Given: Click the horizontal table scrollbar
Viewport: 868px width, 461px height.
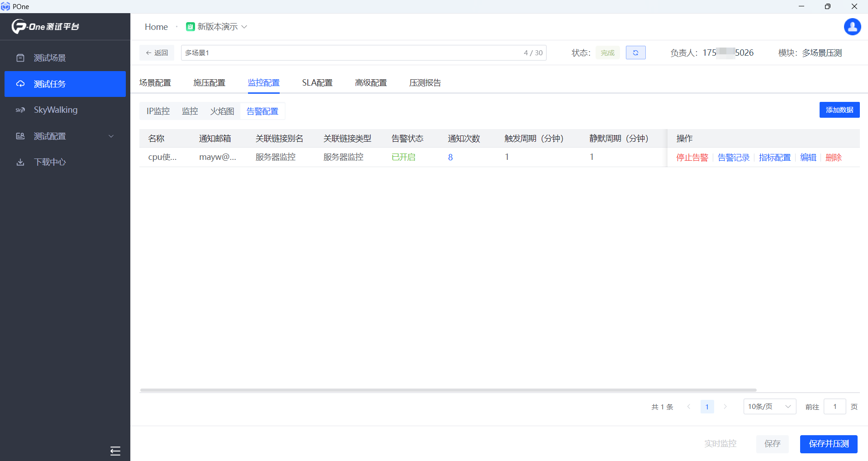Looking at the screenshot, I should pos(448,390).
